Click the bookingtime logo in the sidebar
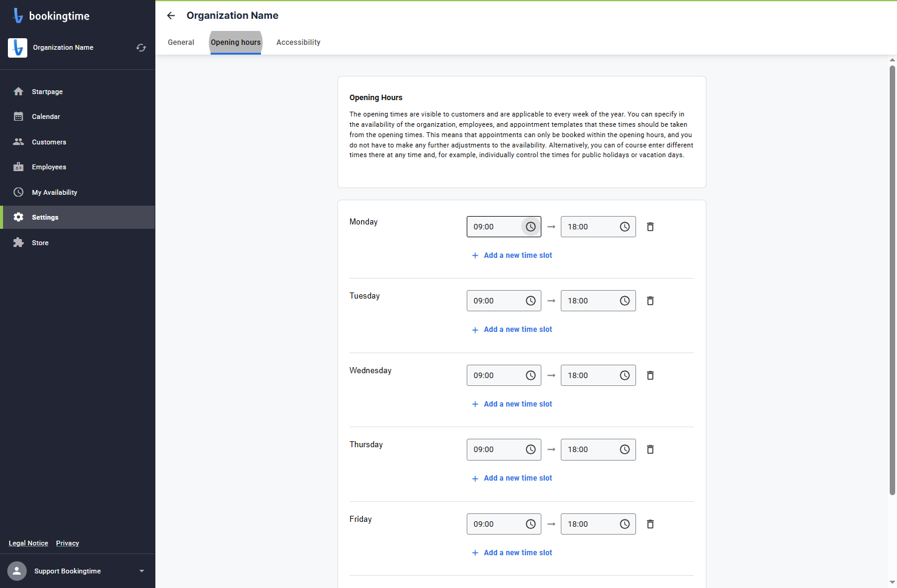897x588 pixels. tap(51, 16)
